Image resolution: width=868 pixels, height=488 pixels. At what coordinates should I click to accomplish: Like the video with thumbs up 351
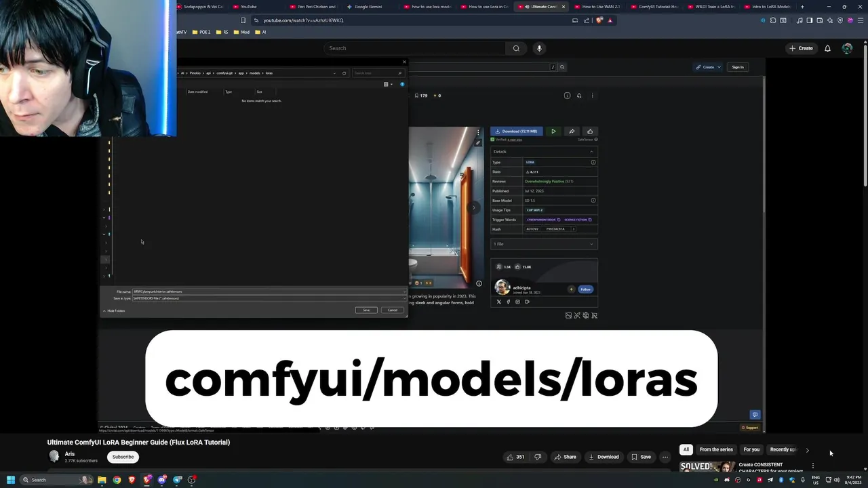[x=515, y=457]
